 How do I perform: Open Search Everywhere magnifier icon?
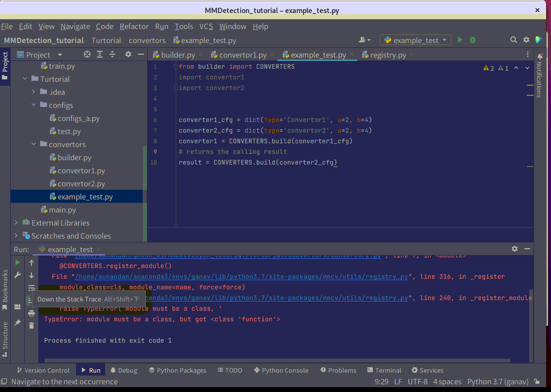click(513, 40)
